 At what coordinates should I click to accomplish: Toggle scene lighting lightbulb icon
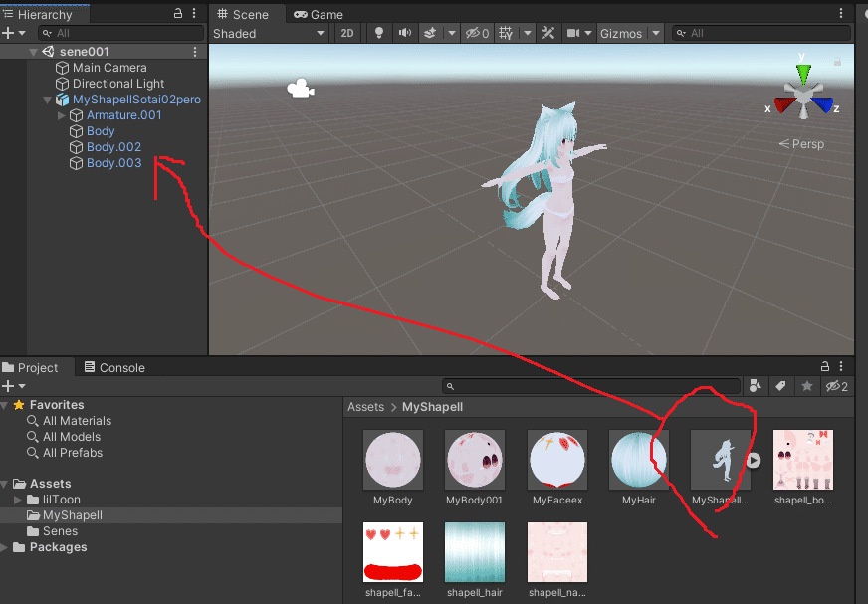tap(379, 33)
